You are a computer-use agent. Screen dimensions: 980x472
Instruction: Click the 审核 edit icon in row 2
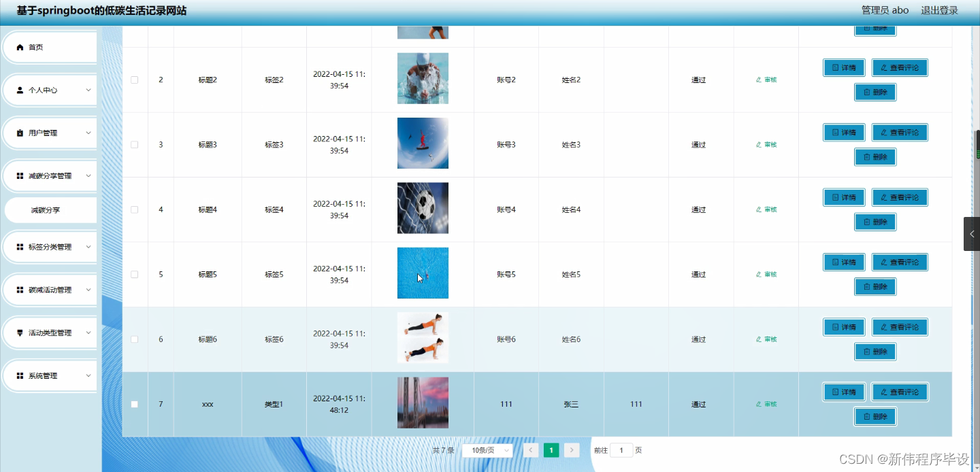759,80
